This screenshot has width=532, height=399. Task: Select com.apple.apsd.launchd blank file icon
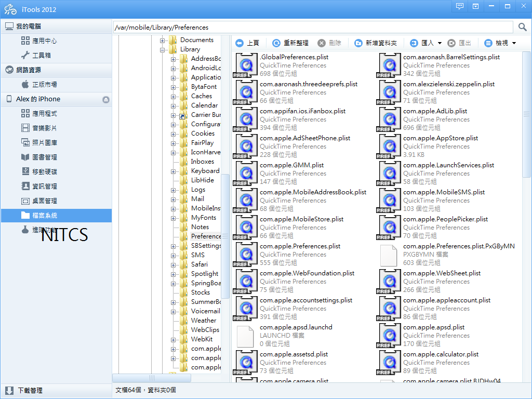pos(245,336)
